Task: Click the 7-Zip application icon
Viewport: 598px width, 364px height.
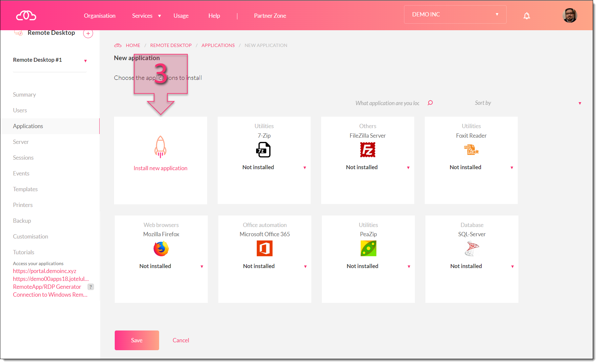Action: pos(264,150)
